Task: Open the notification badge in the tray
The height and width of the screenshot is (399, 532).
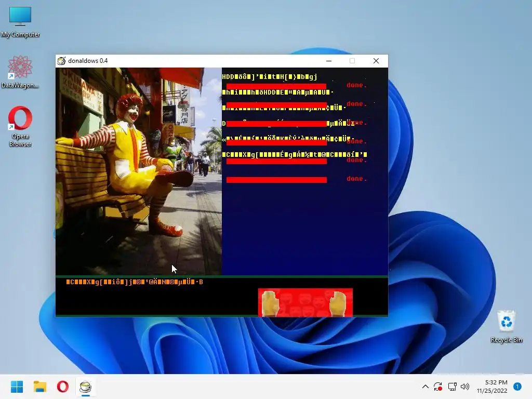Action: point(517,387)
